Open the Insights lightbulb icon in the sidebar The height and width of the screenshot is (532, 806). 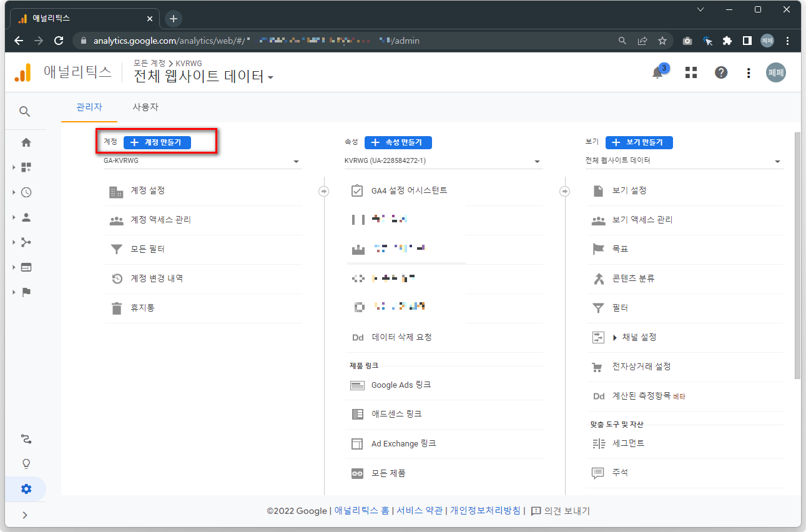click(26, 463)
